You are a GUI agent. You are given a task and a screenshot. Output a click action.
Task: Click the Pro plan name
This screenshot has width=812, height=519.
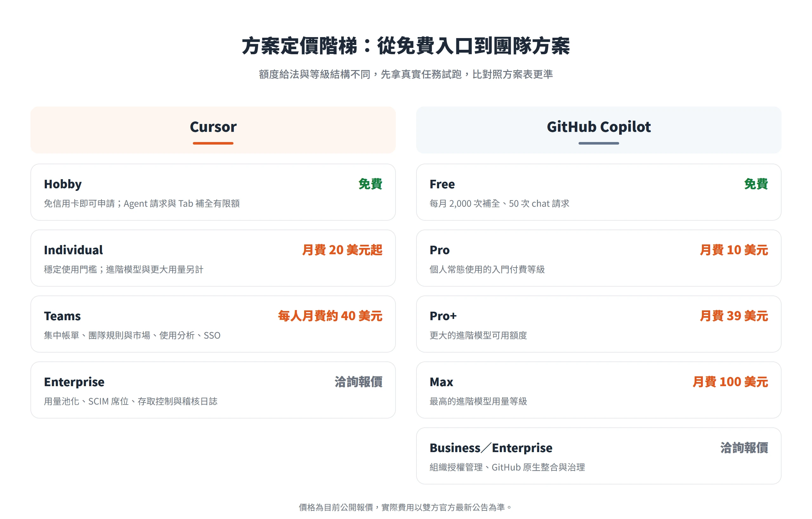(439, 250)
